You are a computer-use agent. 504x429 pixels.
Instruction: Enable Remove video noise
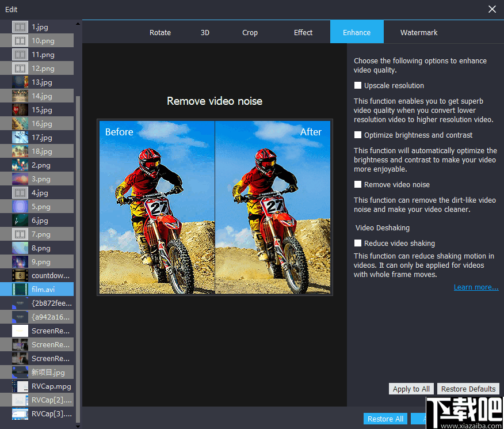[x=357, y=184]
